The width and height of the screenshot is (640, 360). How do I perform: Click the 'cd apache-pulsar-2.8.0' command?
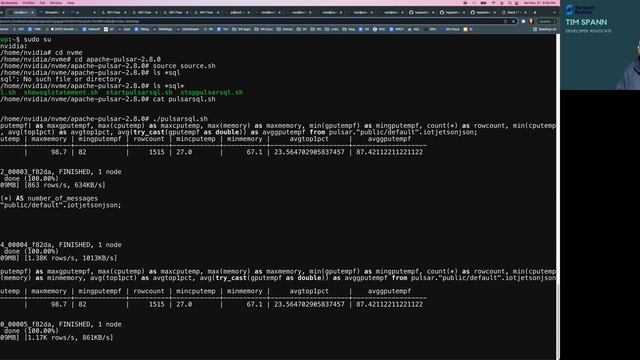point(117,59)
